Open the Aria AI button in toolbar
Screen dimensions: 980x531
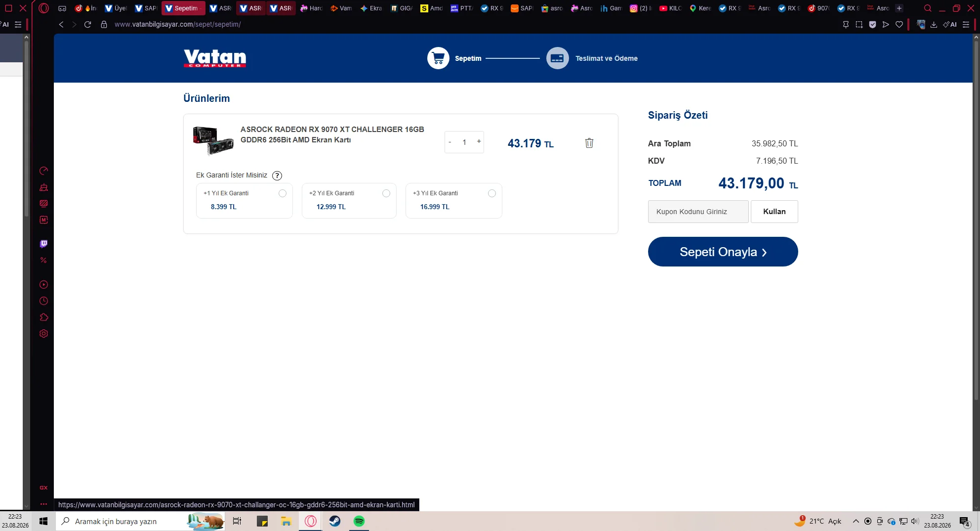(x=949, y=24)
